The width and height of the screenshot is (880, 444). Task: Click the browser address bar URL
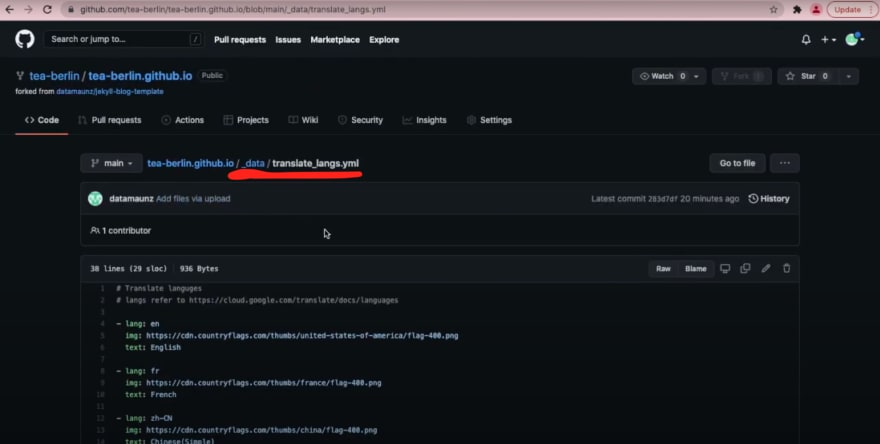click(x=233, y=10)
